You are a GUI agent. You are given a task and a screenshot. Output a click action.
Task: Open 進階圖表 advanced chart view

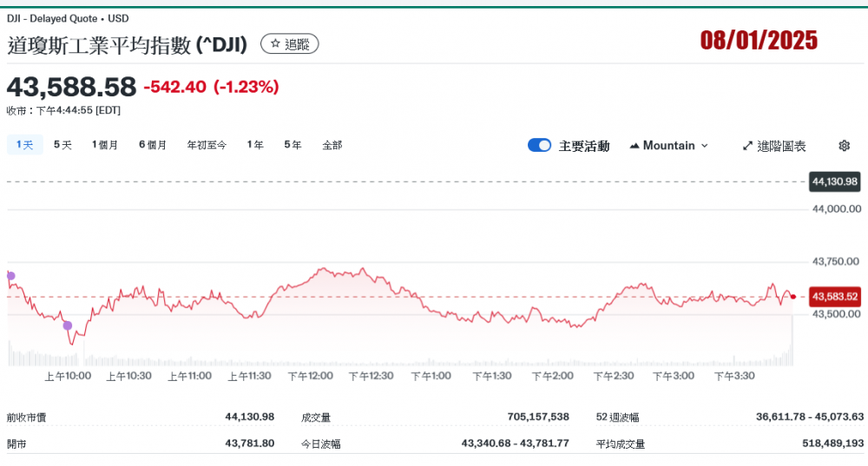coord(774,146)
